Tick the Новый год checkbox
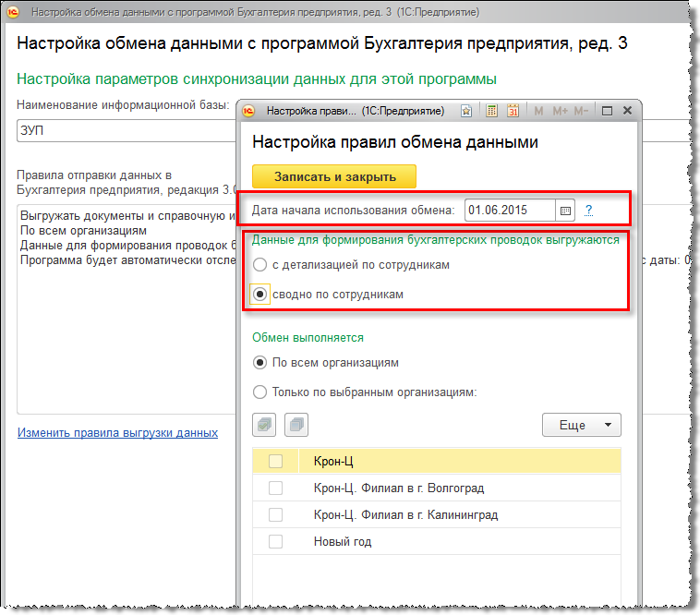The height and width of the screenshot is (615, 700). [x=275, y=541]
